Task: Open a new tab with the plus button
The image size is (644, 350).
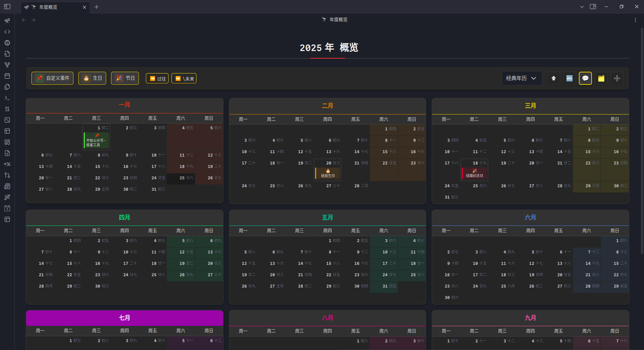Action: point(97,7)
